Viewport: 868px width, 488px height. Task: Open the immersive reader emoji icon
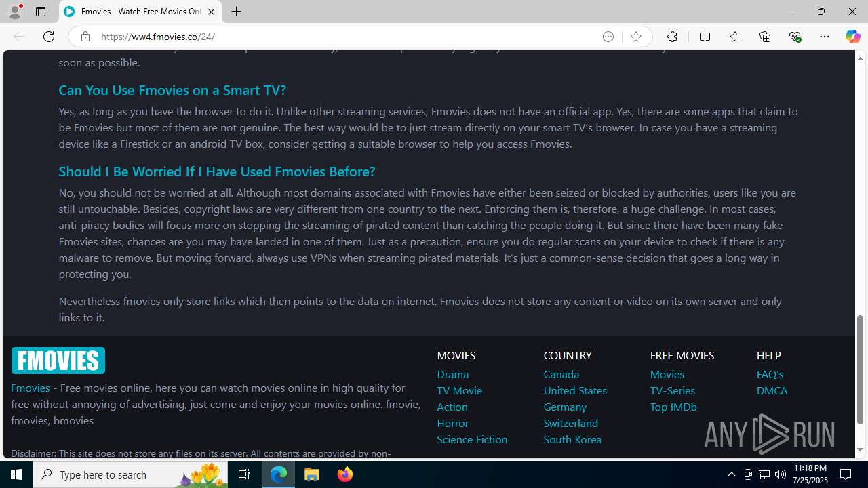pos(608,37)
